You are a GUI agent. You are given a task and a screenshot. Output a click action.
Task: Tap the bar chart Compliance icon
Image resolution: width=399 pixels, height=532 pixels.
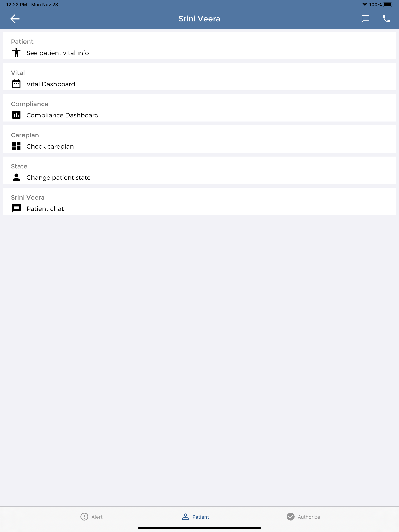16,115
